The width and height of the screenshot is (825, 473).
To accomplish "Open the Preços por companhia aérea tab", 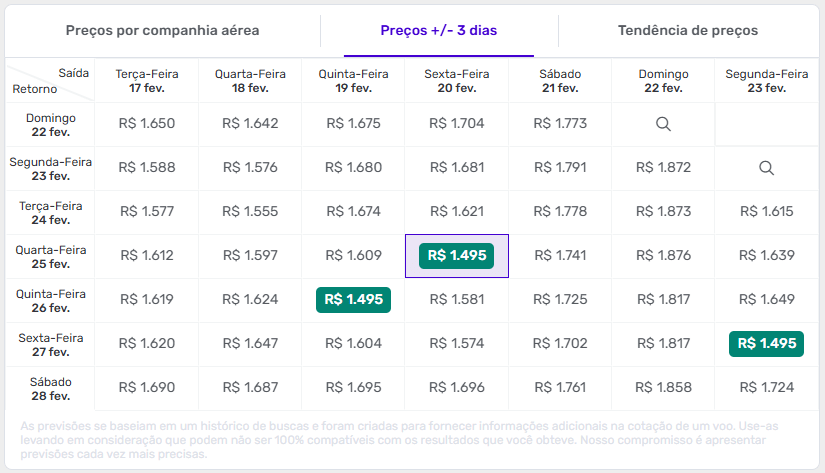I will coord(162,30).
